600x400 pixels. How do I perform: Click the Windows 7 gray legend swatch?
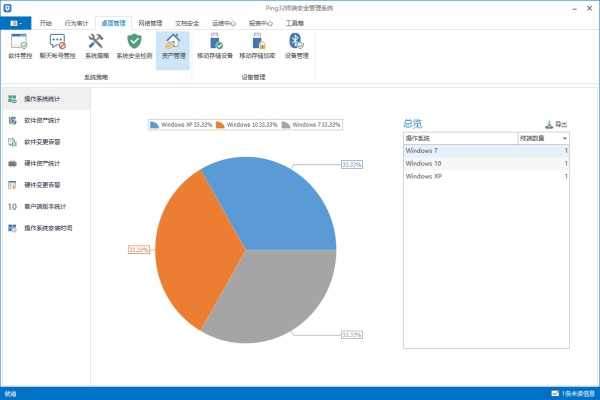tap(286, 125)
